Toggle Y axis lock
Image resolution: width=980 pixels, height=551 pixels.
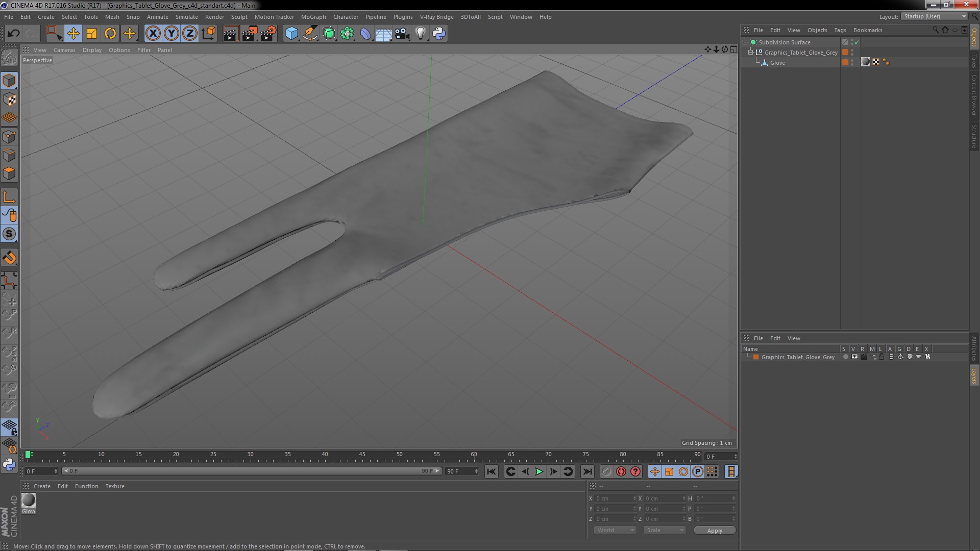click(171, 34)
